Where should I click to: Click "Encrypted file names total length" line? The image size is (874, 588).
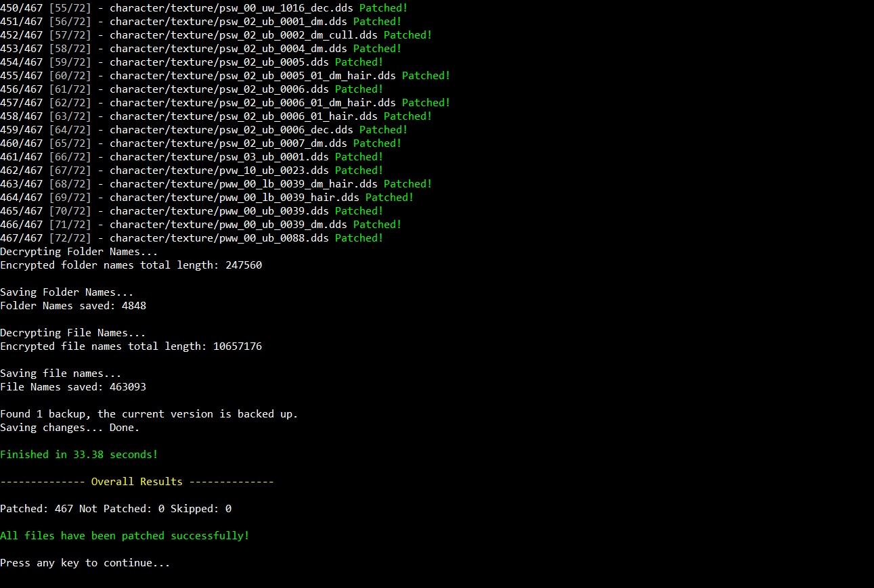pyautogui.click(x=131, y=346)
